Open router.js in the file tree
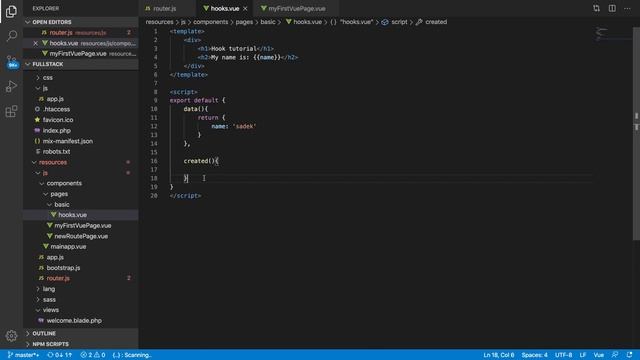Image resolution: width=640 pixels, height=360 pixels. pos(58,278)
